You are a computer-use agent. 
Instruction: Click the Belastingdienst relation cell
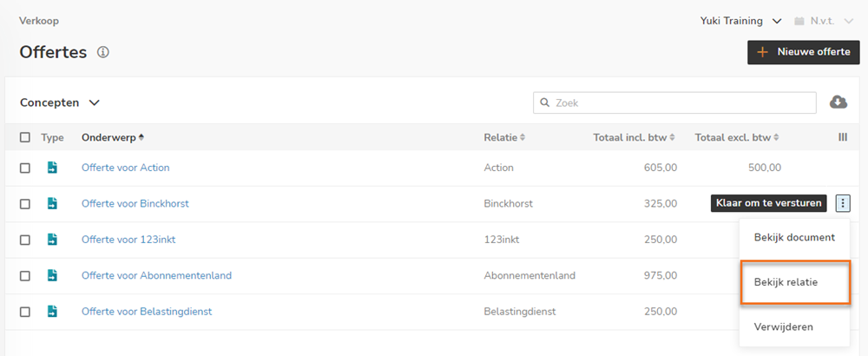520,311
